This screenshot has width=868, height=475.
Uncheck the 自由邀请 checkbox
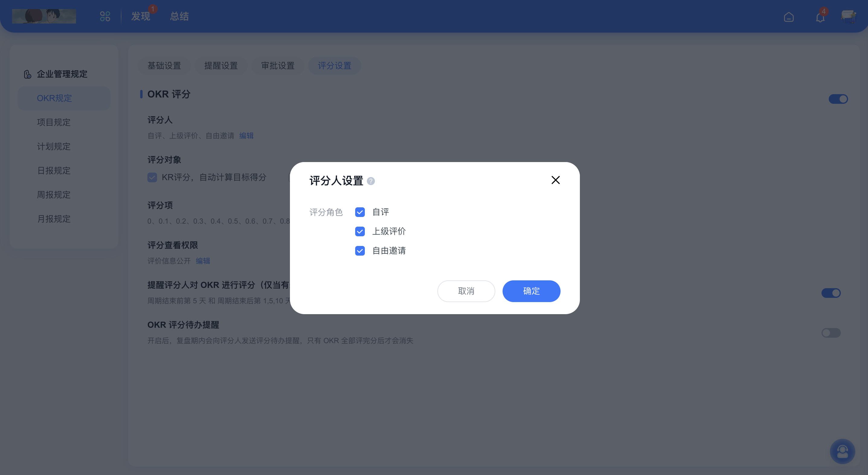[360, 251]
